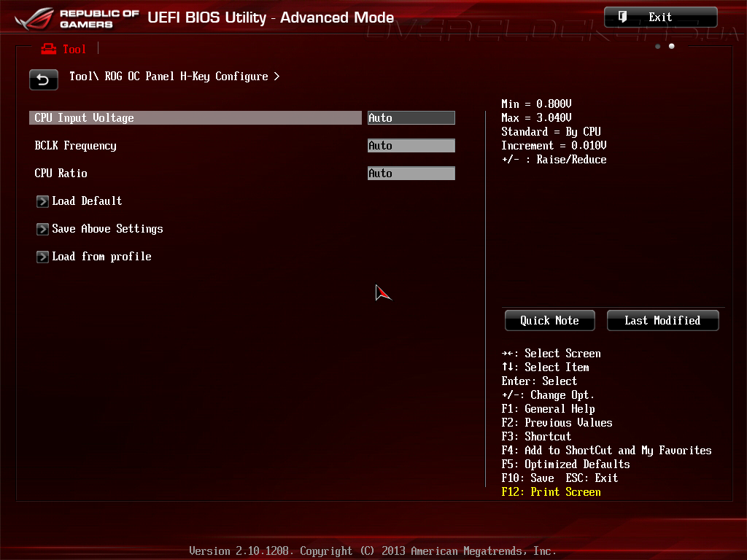Viewport: 747px width, 560px height.
Task: Select the first page indicator dot
Action: [x=657, y=46]
